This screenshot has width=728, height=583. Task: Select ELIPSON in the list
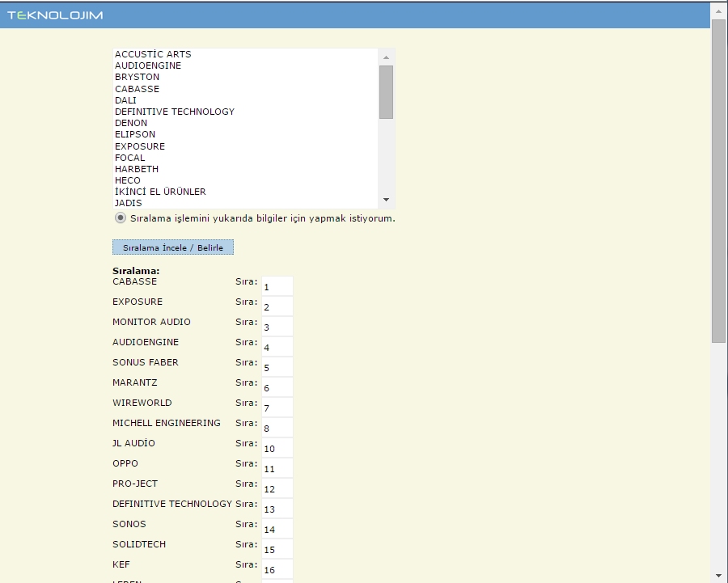tap(246, 134)
